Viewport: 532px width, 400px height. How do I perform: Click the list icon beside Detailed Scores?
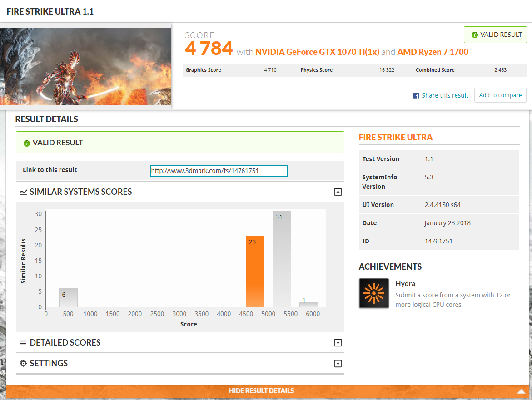pyautogui.click(x=23, y=343)
